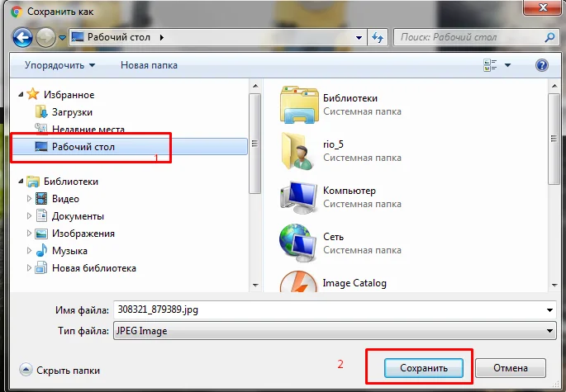Click the "Отмена" button

(511, 368)
